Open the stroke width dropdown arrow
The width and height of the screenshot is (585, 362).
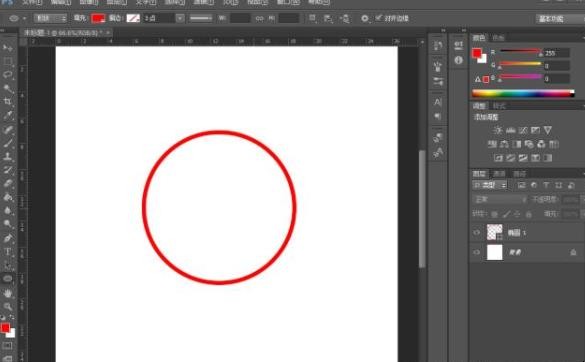[x=180, y=18]
